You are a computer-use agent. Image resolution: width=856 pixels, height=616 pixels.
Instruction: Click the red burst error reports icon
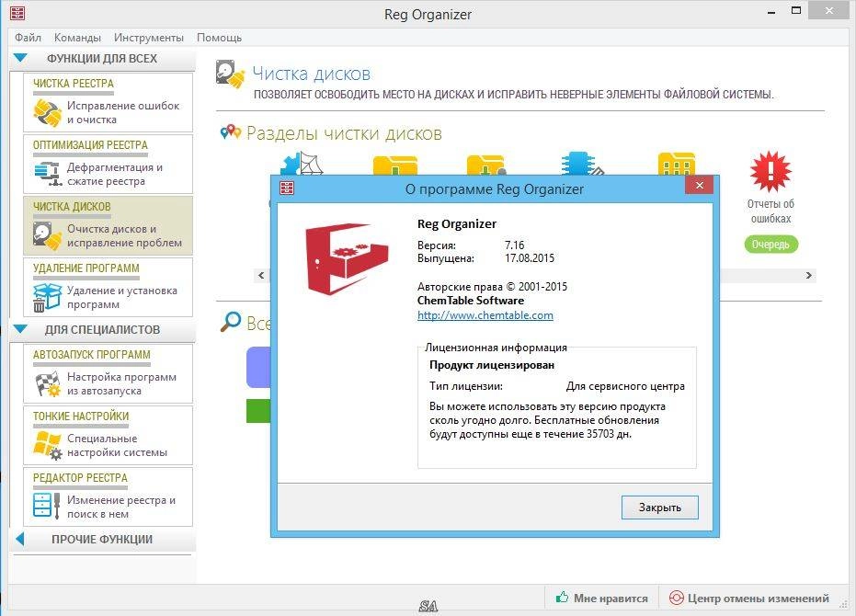(770, 172)
